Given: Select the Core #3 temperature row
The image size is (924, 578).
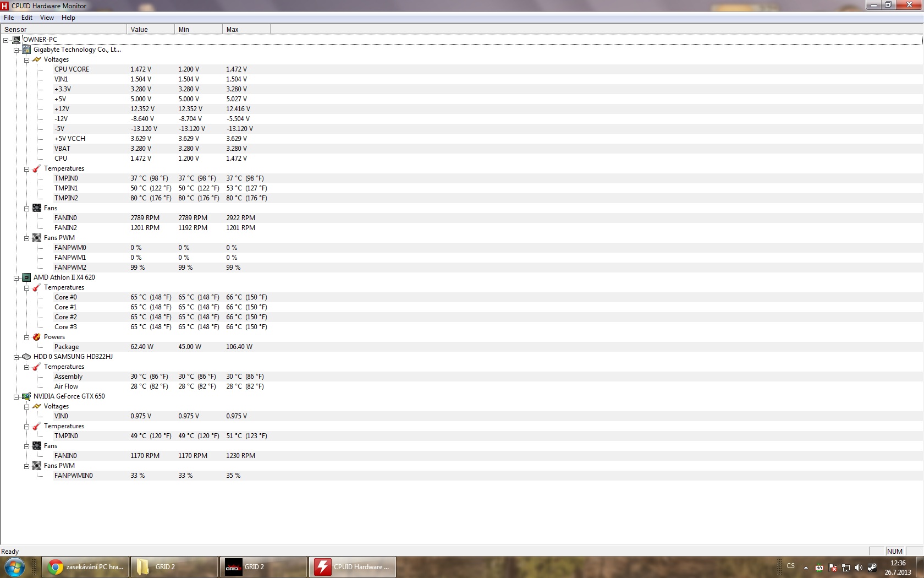Looking at the screenshot, I should pos(488,327).
